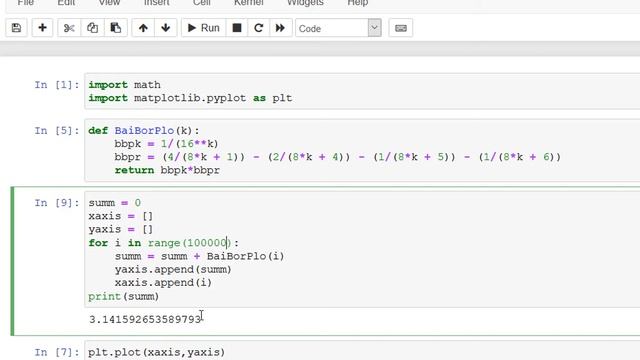Click the 'bbpk = 1/(16**k)' line
This screenshot has width=640, height=360.
click(x=167, y=144)
